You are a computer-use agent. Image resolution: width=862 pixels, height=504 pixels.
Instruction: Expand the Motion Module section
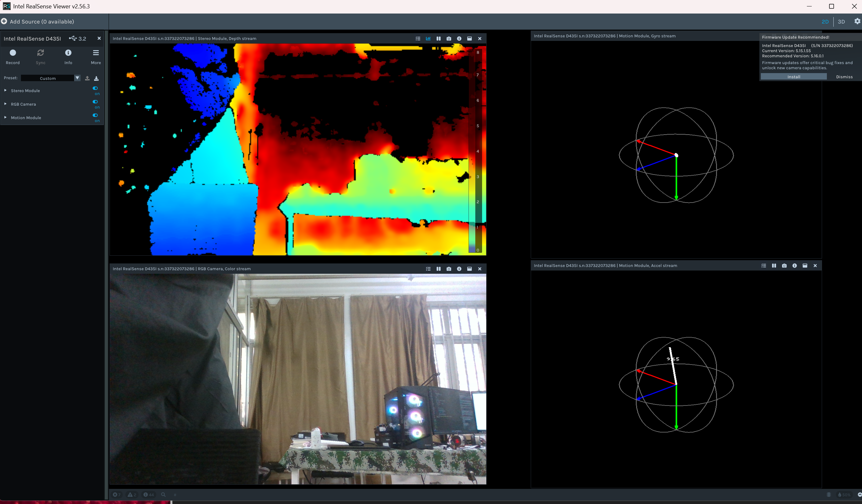(x=5, y=117)
